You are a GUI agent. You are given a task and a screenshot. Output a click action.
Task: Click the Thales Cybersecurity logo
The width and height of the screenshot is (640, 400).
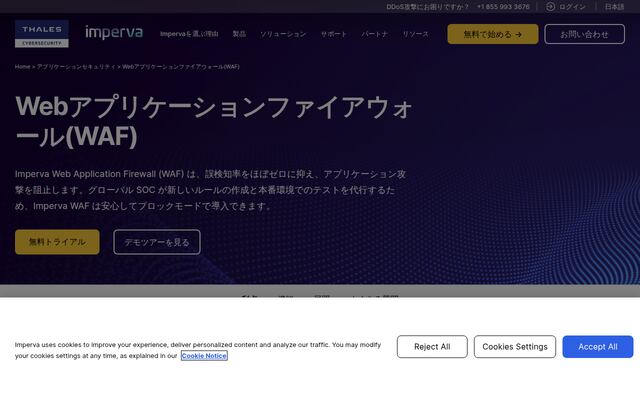pyautogui.click(x=42, y=33)
